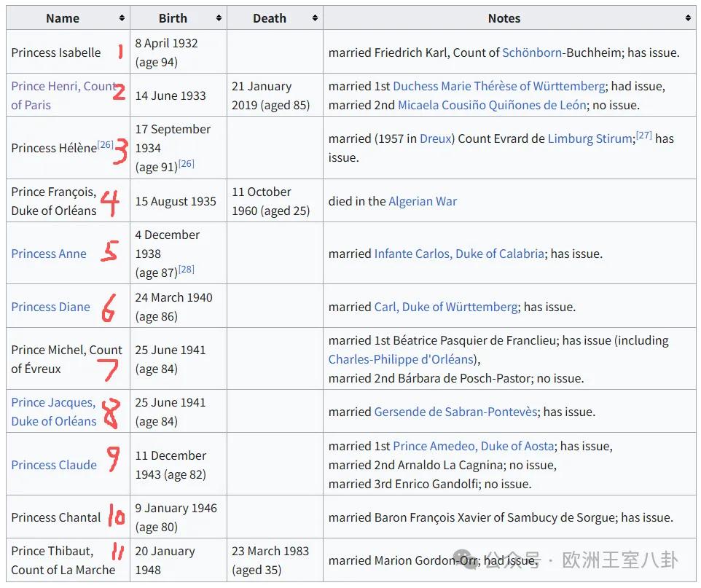
Task: Sort table by Notes column arrows
Action: pyautogui.click(x=688, y=18)
